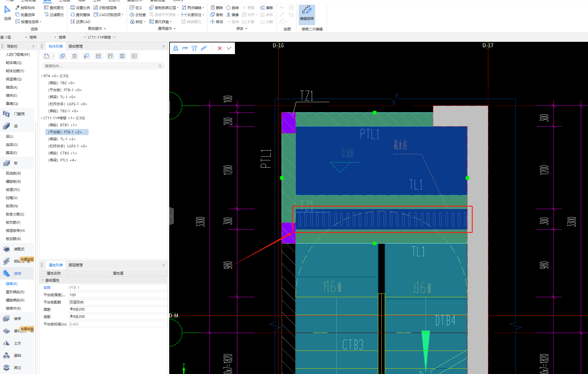This screenshot has height=374, width=588.
Task: Click the new component icon in 构件列表
Action: click(46, 56)
